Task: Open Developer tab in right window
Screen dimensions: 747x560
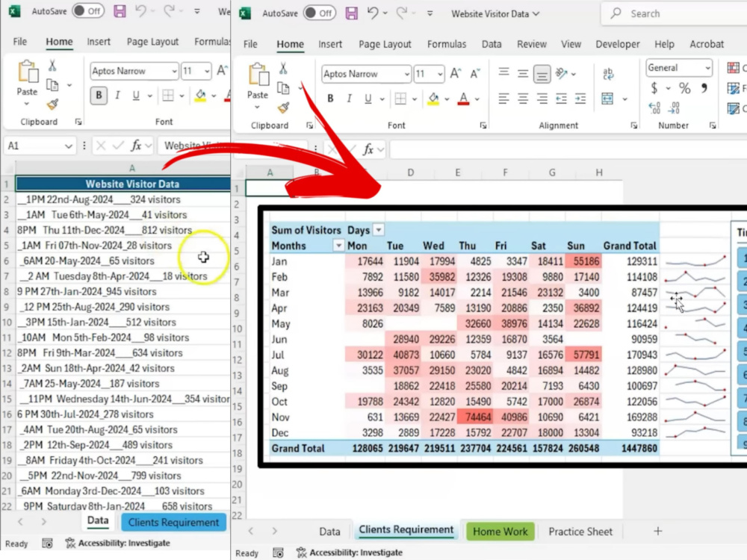Action: point(618,44)
